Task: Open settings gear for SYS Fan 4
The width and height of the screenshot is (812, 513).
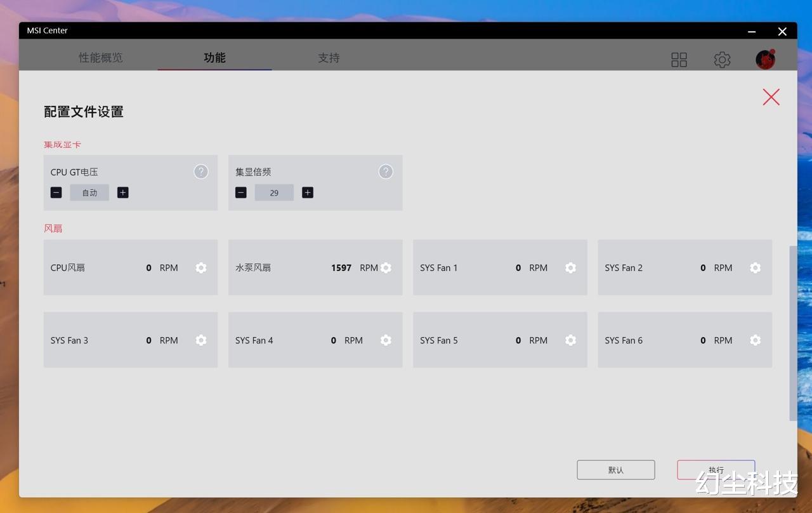Action: click(386, 340)
